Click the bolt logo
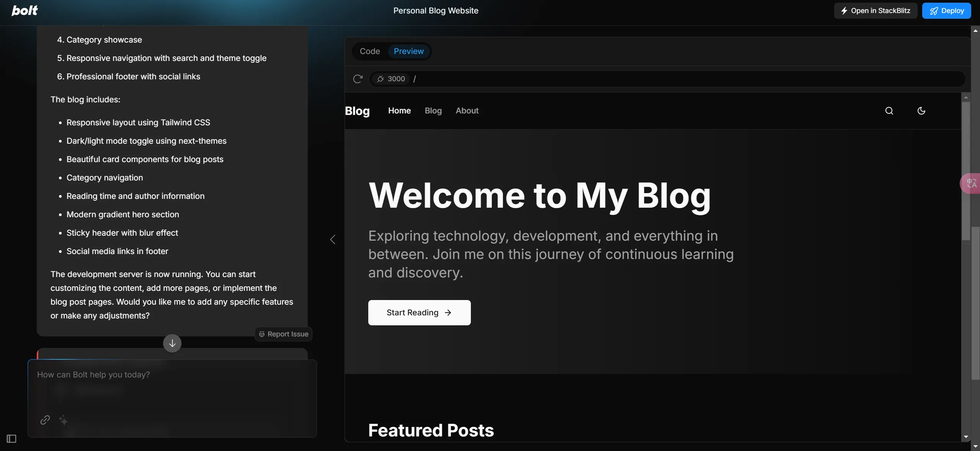This screenshot has height=451, width=980. [x=24, y=10]
